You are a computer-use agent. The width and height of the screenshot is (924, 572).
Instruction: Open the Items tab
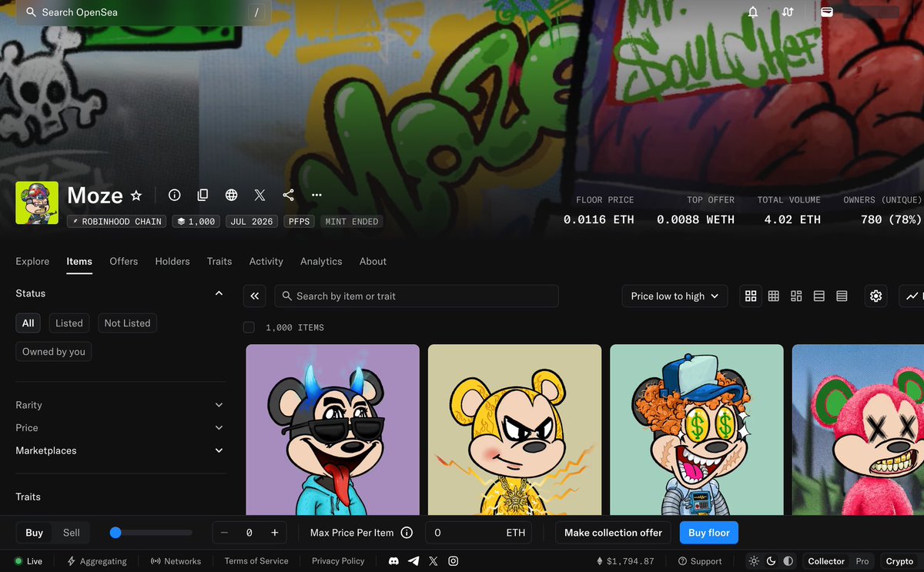(79, 261)
